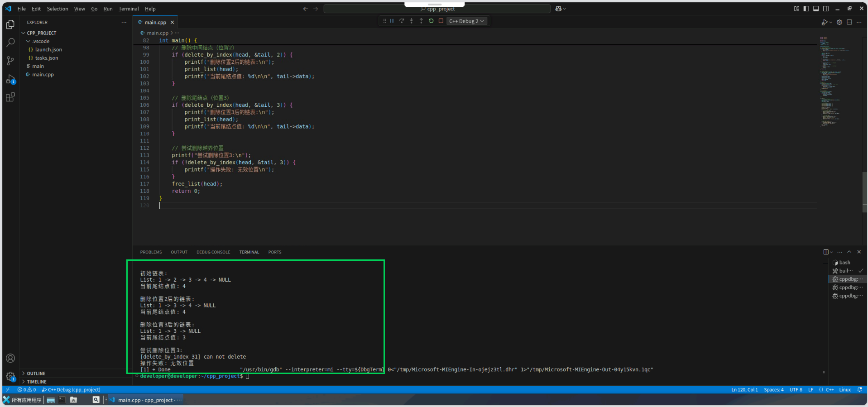This screenshot has width=868, height=407.
Task: Open the terminal launch profile dropdown
Action: point(831,252)
